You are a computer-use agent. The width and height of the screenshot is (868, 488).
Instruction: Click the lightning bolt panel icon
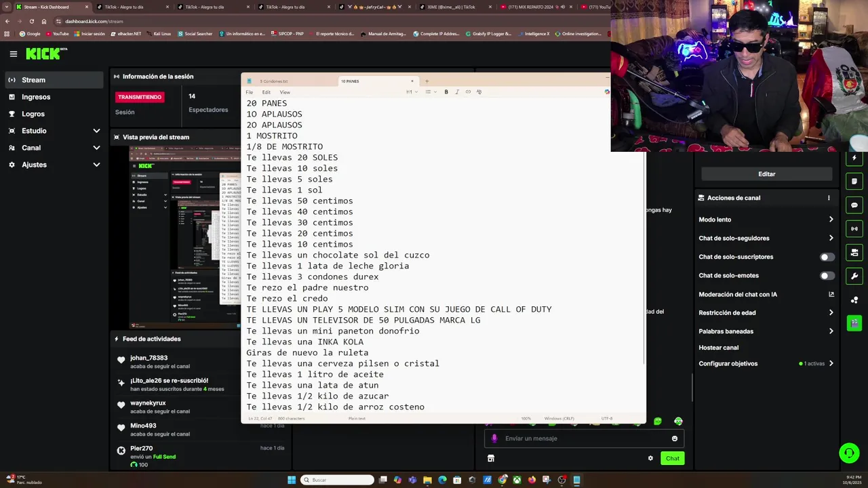point(854,158)
